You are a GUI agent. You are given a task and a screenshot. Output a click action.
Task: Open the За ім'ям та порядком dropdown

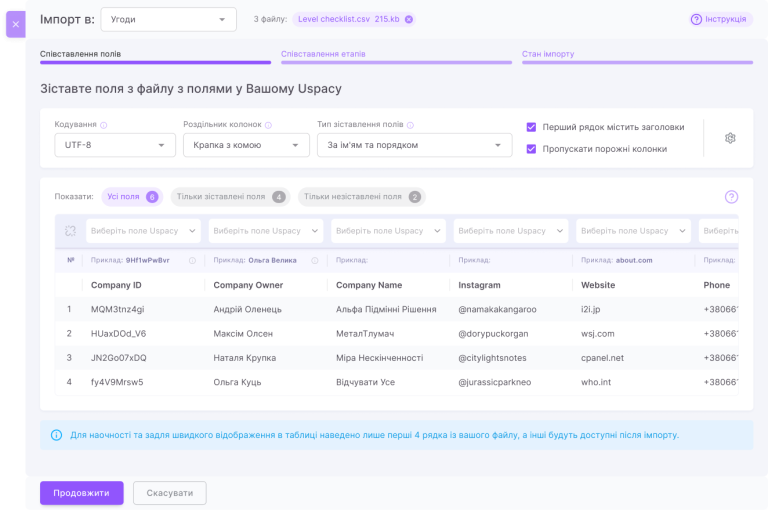pos(415,145)
